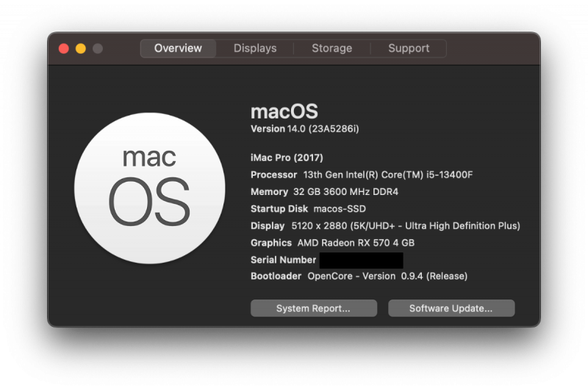The height and width of the screenshot is (390, 588).
Task: Select the Version 14.0 (23A5286i) text
Action: tap(304, 129)
